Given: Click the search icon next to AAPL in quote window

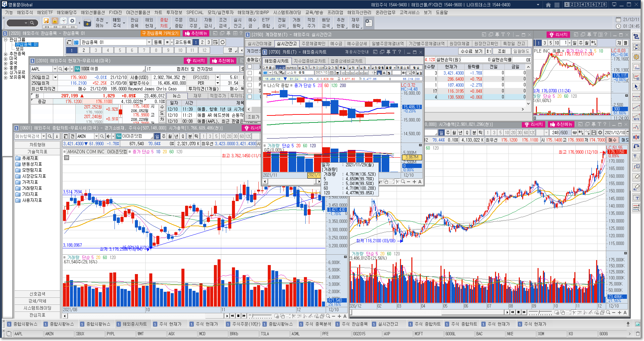Looking at the screenshot, I should point(61,69).
